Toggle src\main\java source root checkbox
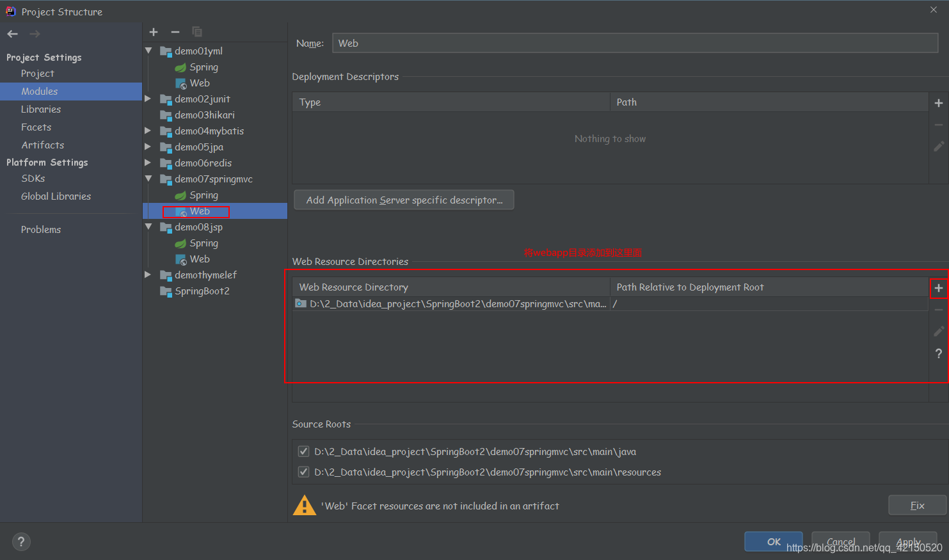This screenshot has width=949, height=560. 304,451
